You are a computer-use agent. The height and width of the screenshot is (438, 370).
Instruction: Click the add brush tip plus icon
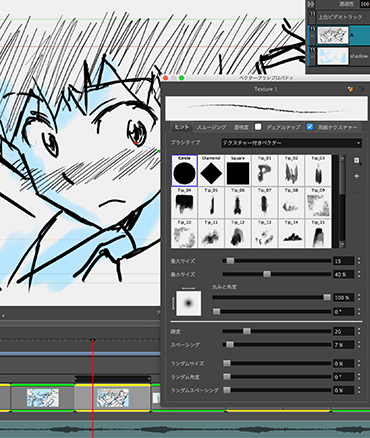pos(357,176)
